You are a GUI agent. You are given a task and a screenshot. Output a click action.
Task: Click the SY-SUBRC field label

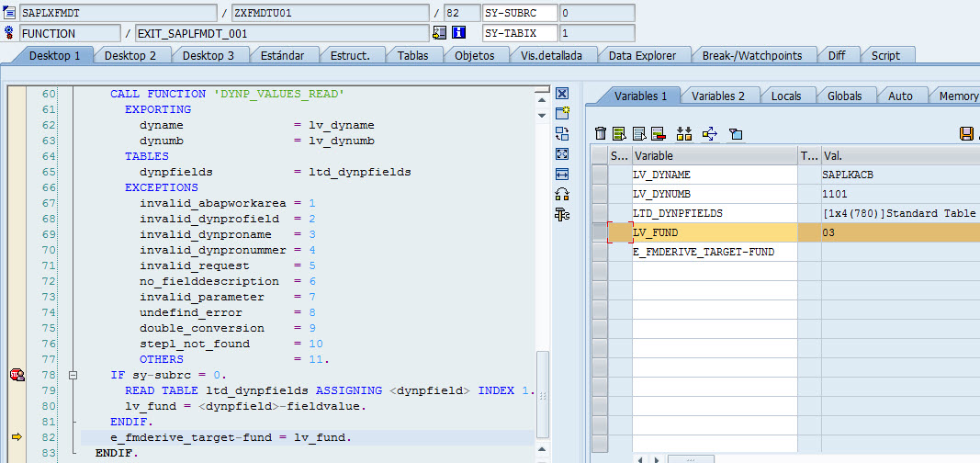pos(520,13)
